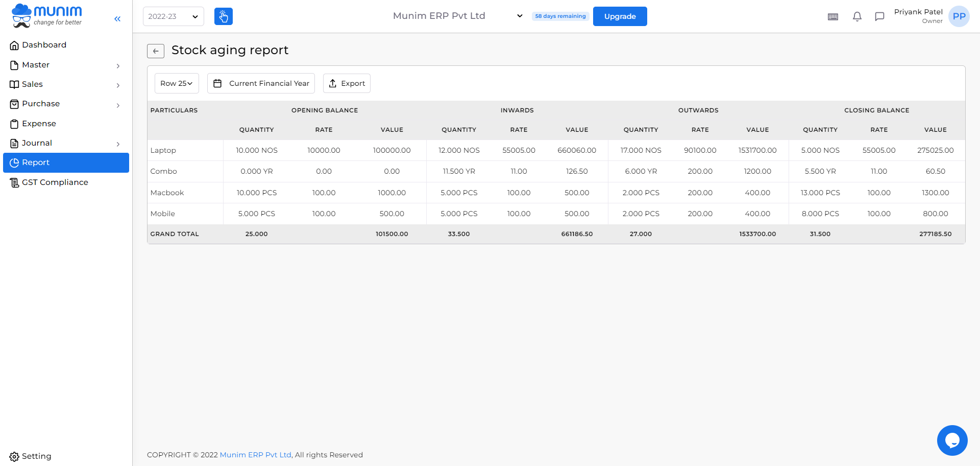This screenshot has height=466, width=980.
Task: Collapse the sidebar using double-chevron toggle
Action: [117, 19]
